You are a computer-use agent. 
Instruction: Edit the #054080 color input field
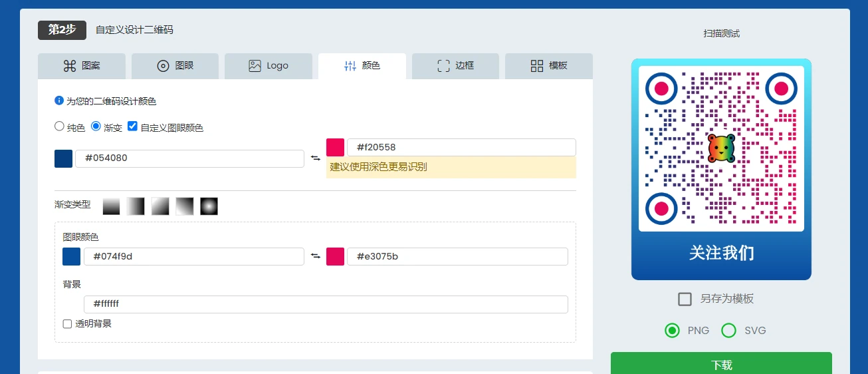click(x=189, y=158)
